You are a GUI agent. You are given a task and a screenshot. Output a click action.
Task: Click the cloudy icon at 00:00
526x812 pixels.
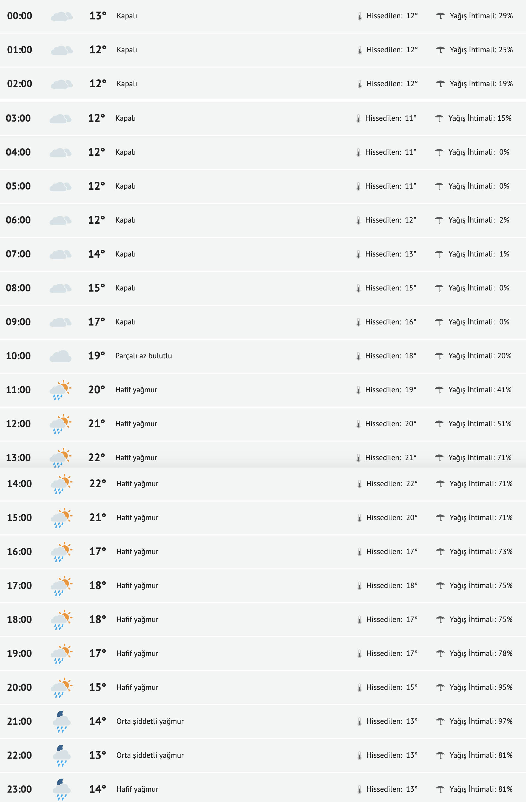(61, 16)
